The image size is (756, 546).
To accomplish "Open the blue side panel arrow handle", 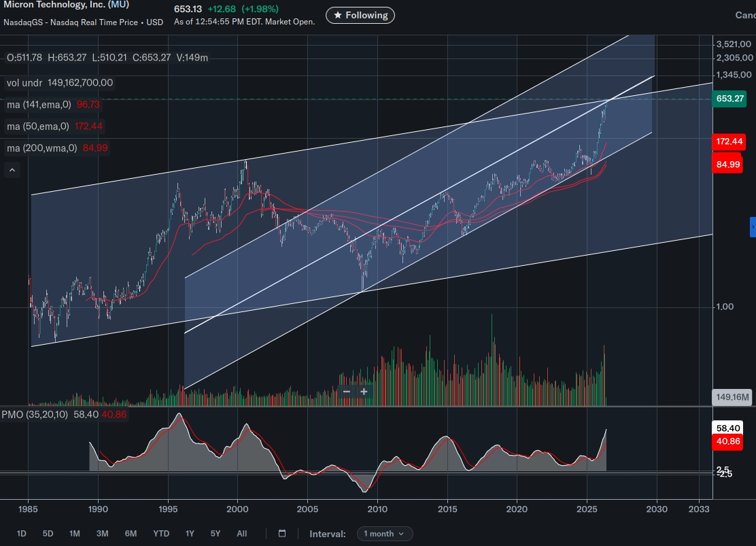I will tap(753, 226).
